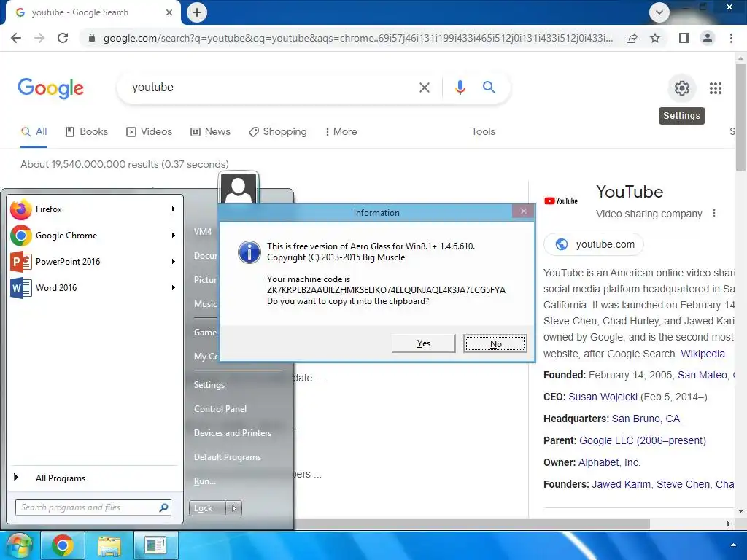This screenshot has width=747, height=560.
Task: Expand the arrow next to Lock
Action: tap(234, 508)
